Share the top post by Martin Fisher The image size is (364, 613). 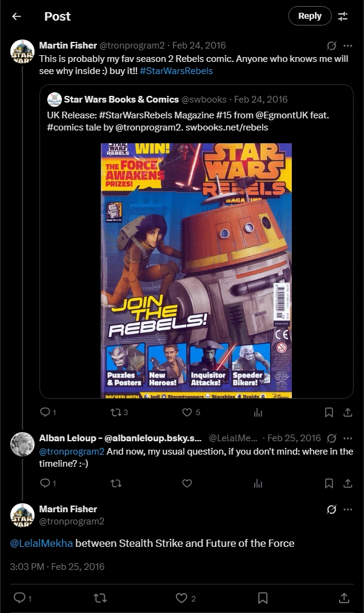[348, 412]
